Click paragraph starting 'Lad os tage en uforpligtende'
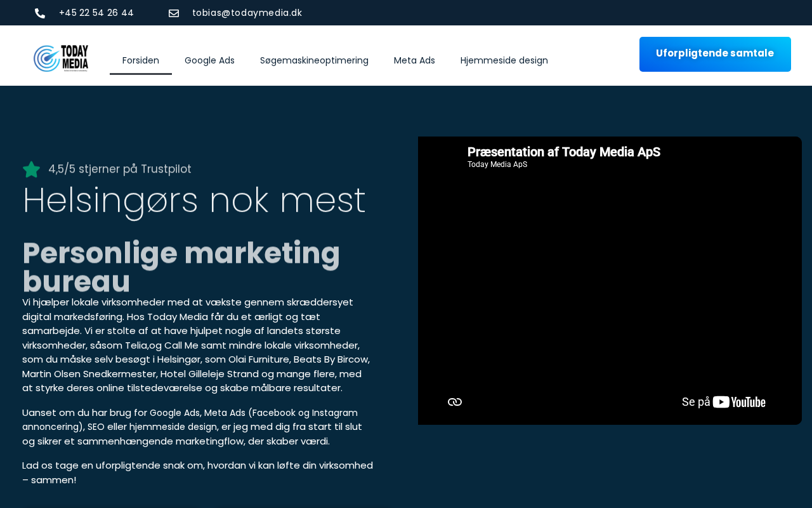The width and height of the screenshot is (812, 508). click(197, 472)
